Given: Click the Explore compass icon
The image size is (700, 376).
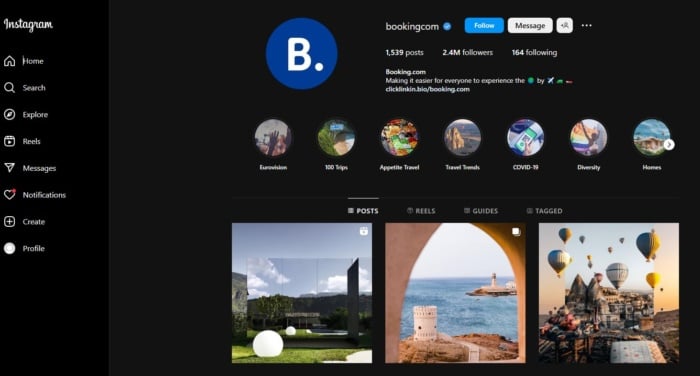Looking at the screenshot, I should point(9,114).
